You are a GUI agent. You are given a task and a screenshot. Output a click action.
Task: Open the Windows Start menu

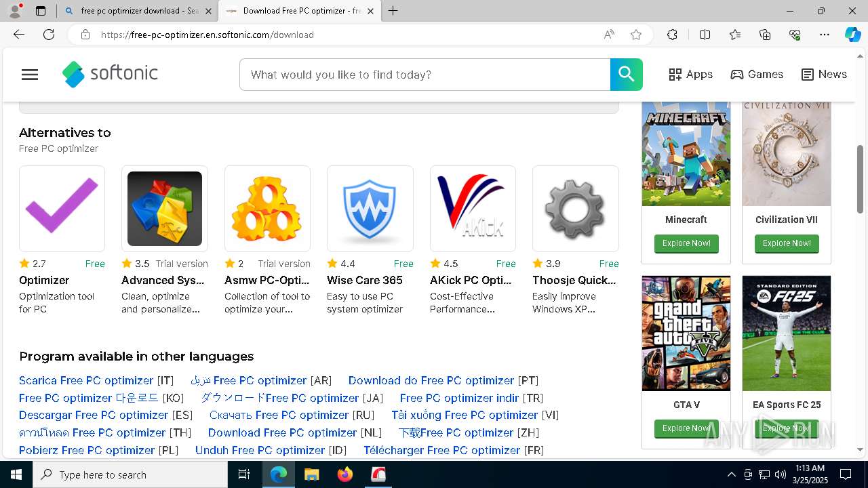pyautogui.click(x=16, y=474)
